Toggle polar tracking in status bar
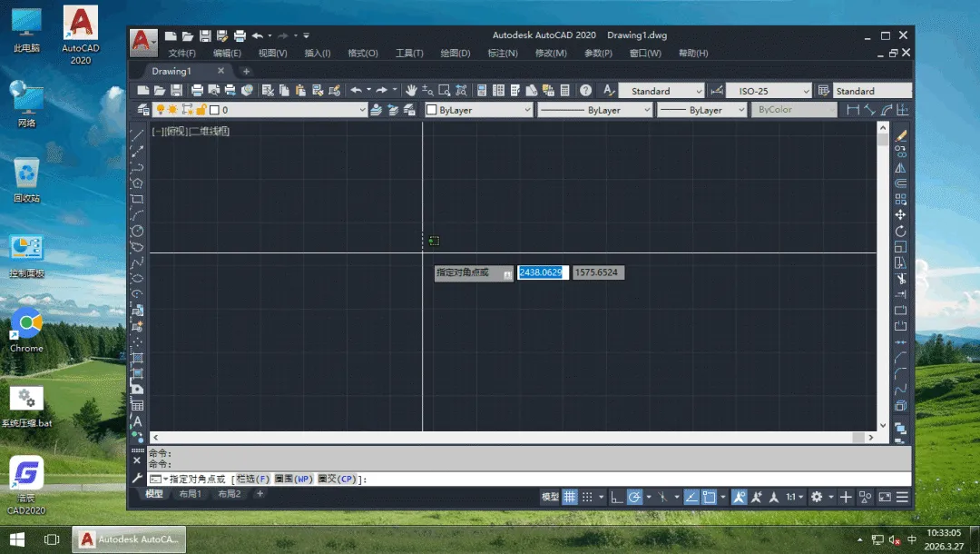The height and width of the screenshot is (554, 980). tap(634, 497)
